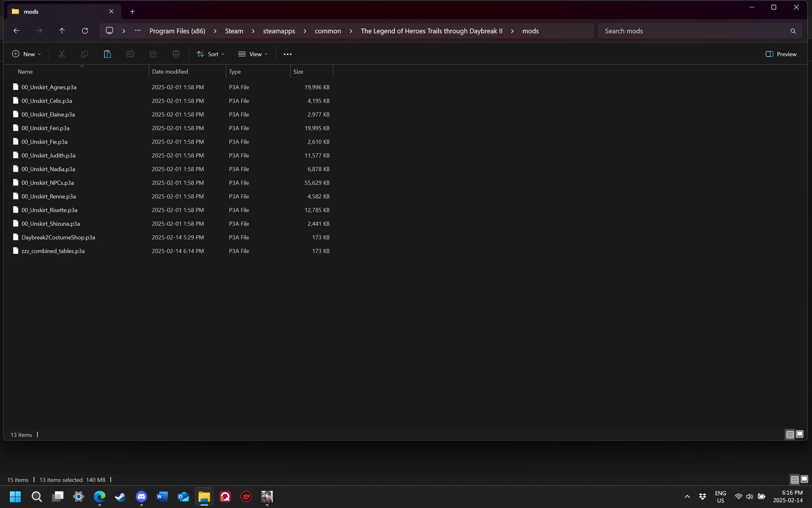
Task: Expand chevron after steamapps in breadcrumb
Action: pyautogui.click(x=305, y=31)
